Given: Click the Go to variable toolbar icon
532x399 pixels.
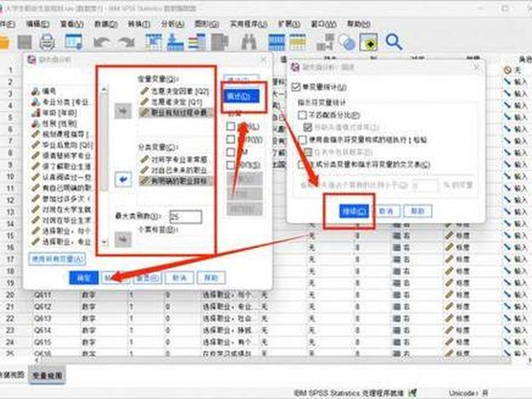Looking at the screenshot, I should [x=175, y=43].
